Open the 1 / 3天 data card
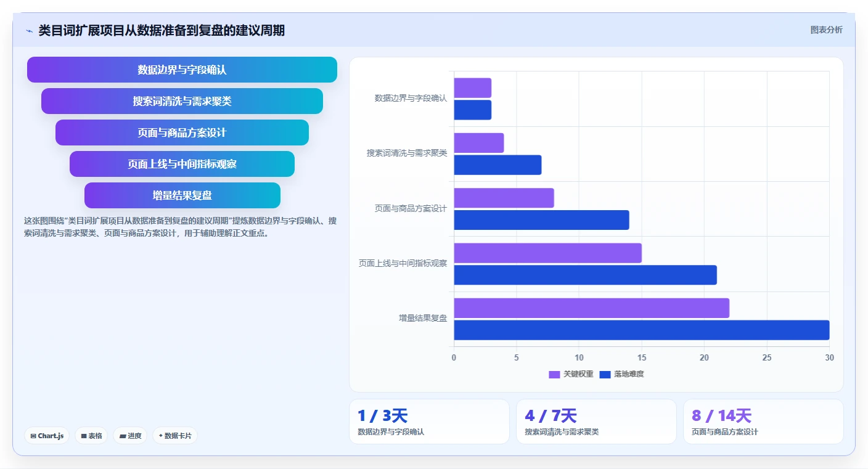868x469 pixels. coord(429,422)
